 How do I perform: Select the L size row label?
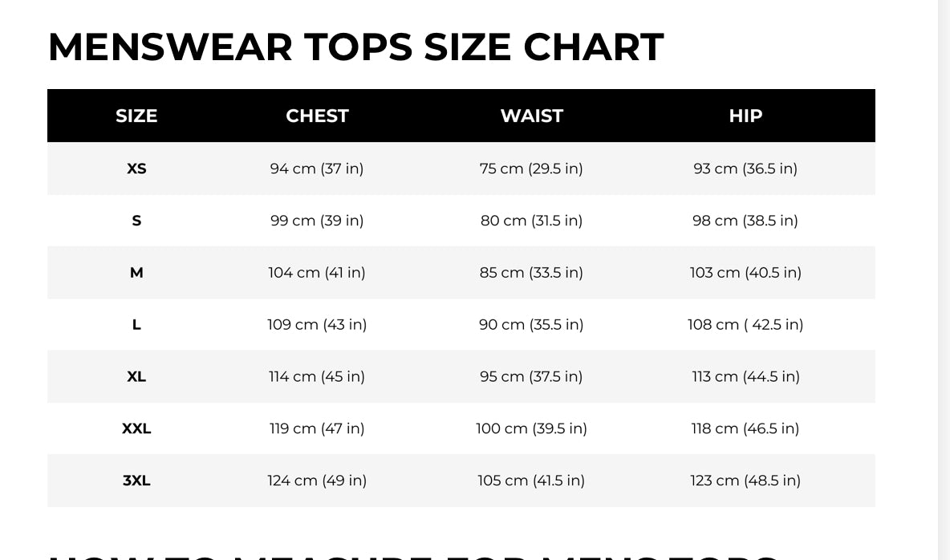pos(136,325)
